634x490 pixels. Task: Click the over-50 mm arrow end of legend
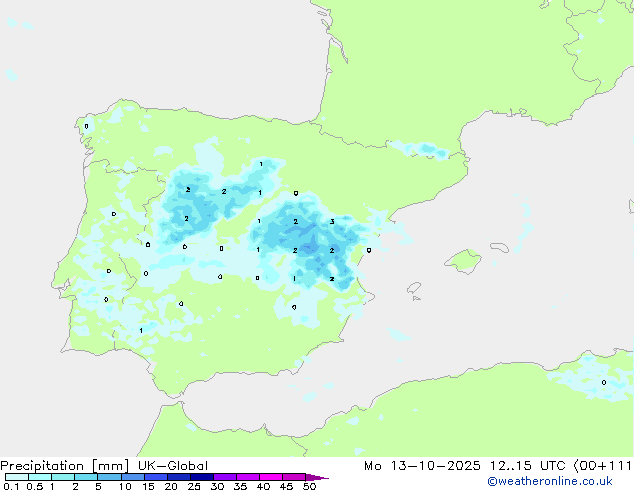pos(317,477)
